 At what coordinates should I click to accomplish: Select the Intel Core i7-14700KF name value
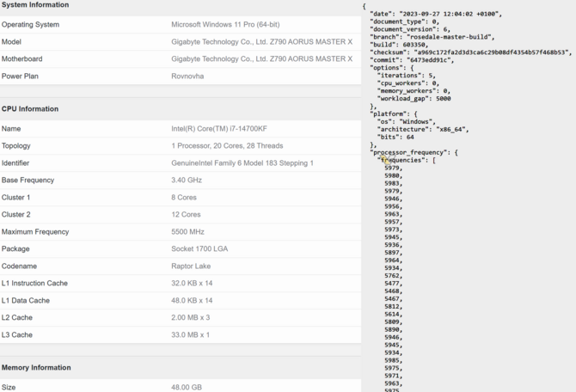pos(219,129)
